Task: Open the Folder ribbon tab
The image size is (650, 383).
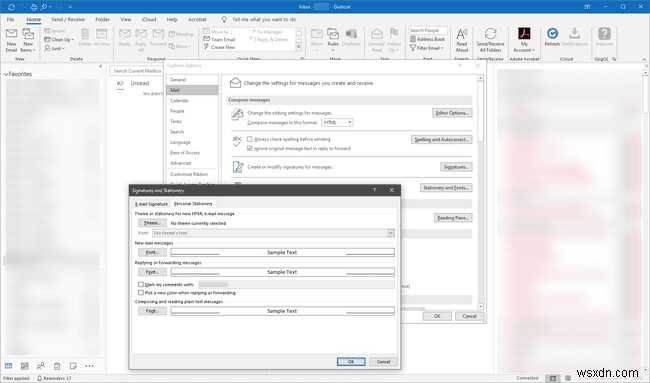Action: (x=102, y=19)
